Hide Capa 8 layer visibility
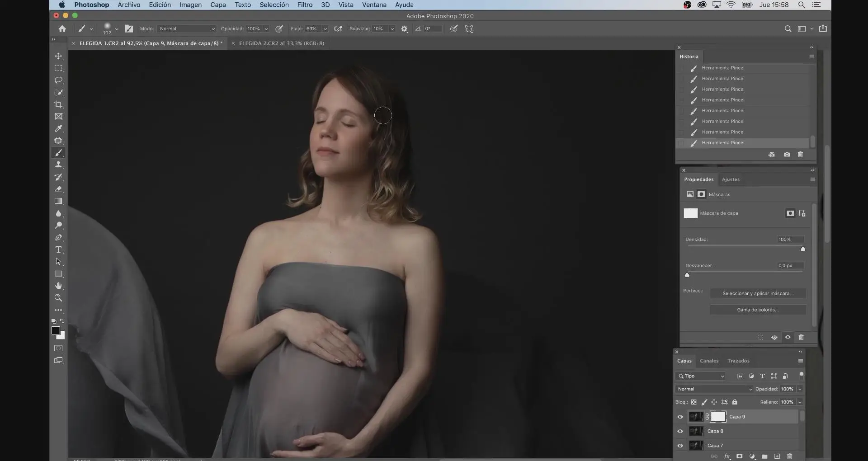Screen dimensions: 868x461 point(680,432)
